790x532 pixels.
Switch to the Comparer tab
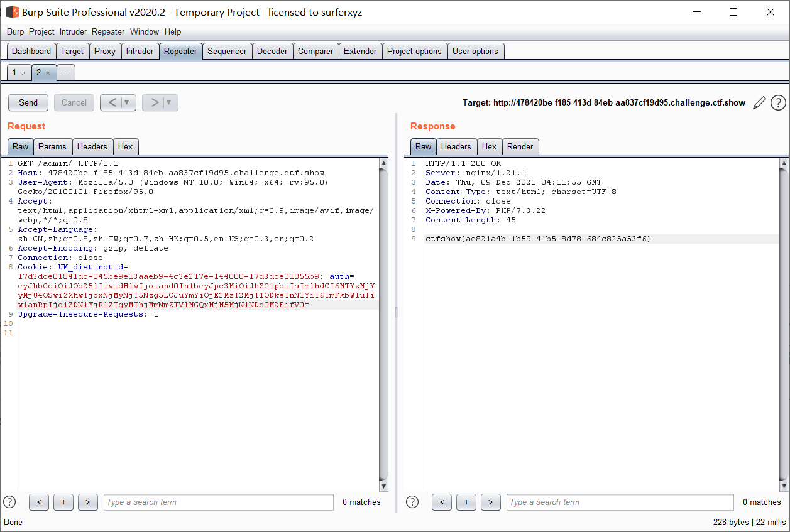point(315,52)
